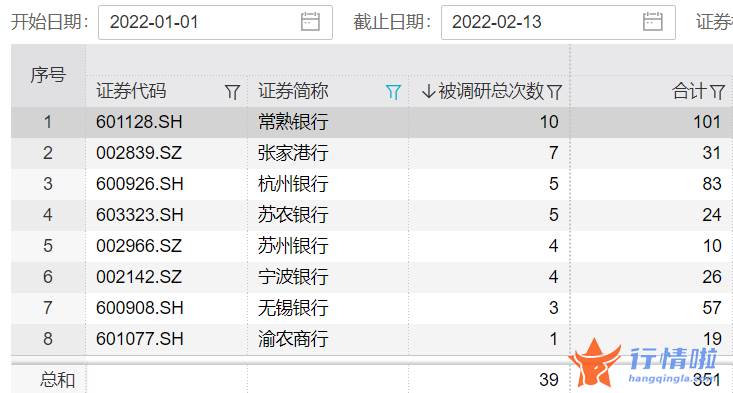This screenshot has width=733, height=393.
Task: Click row number 8
Action: pos(48,339)
